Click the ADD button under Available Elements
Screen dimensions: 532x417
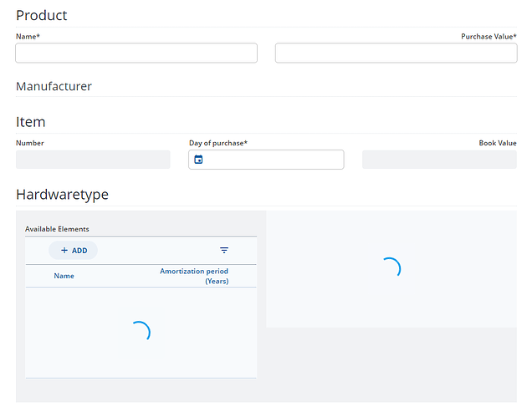pos(74,251)
